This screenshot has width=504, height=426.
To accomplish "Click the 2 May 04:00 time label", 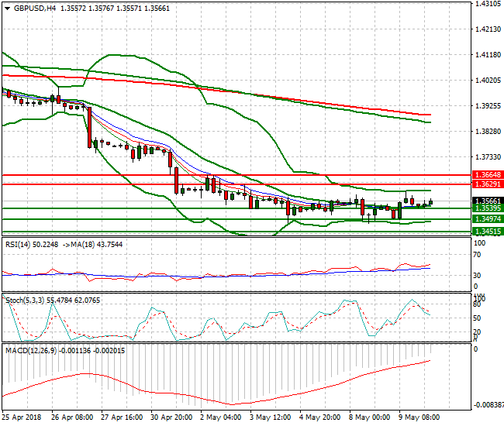I will tap(220, 417).
